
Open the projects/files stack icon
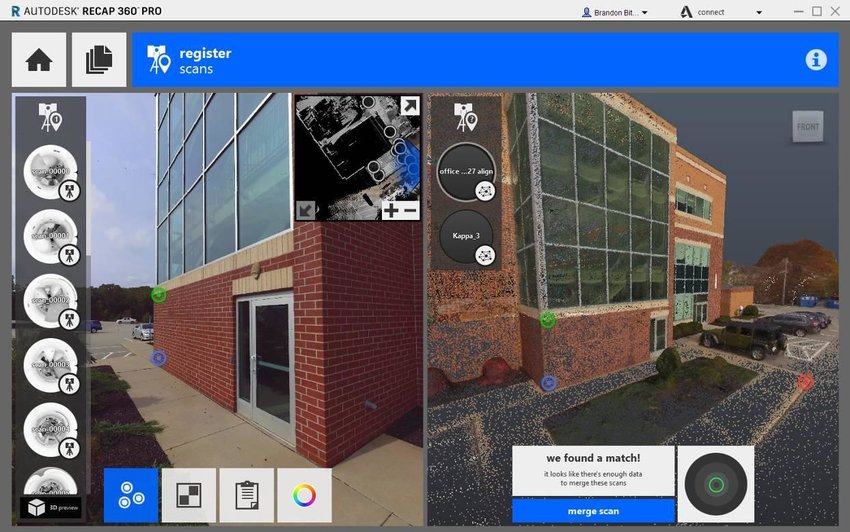(99, 60)
